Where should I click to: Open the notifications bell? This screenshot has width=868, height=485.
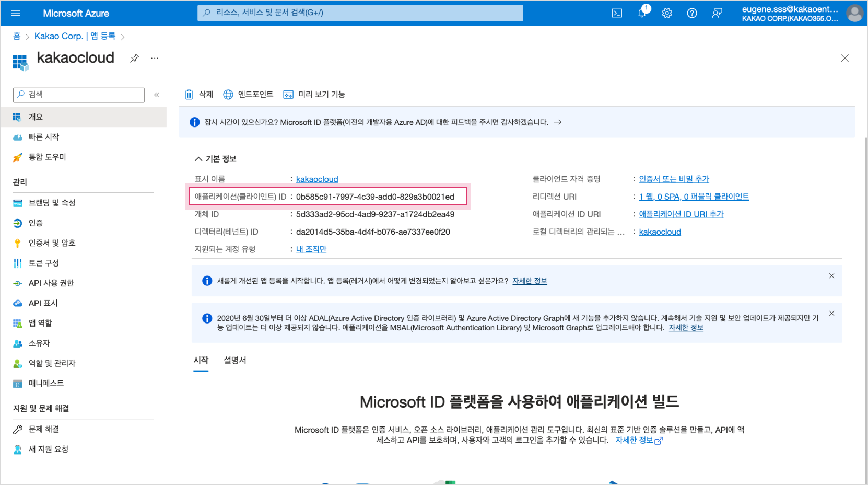pos(642,13)
